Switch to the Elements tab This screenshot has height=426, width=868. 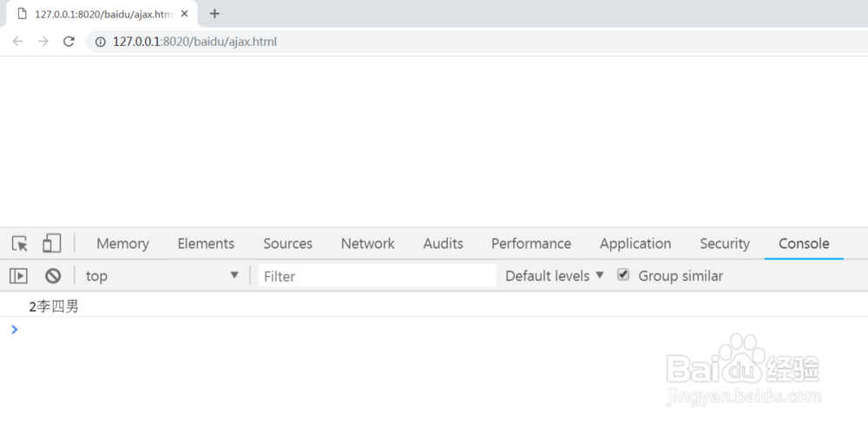(206, 244)
